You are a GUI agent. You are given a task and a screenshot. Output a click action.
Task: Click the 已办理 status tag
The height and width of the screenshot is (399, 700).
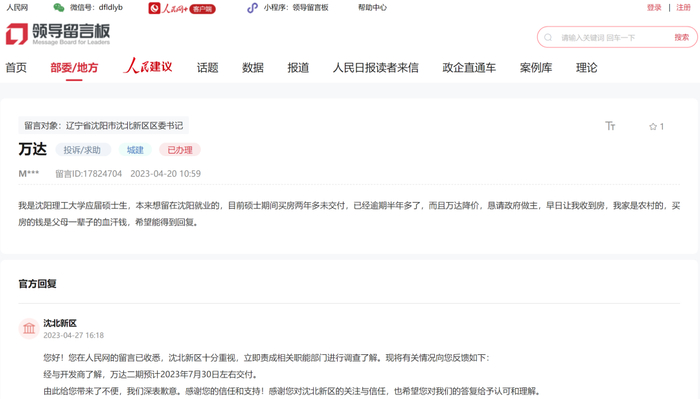coord(180,150)
